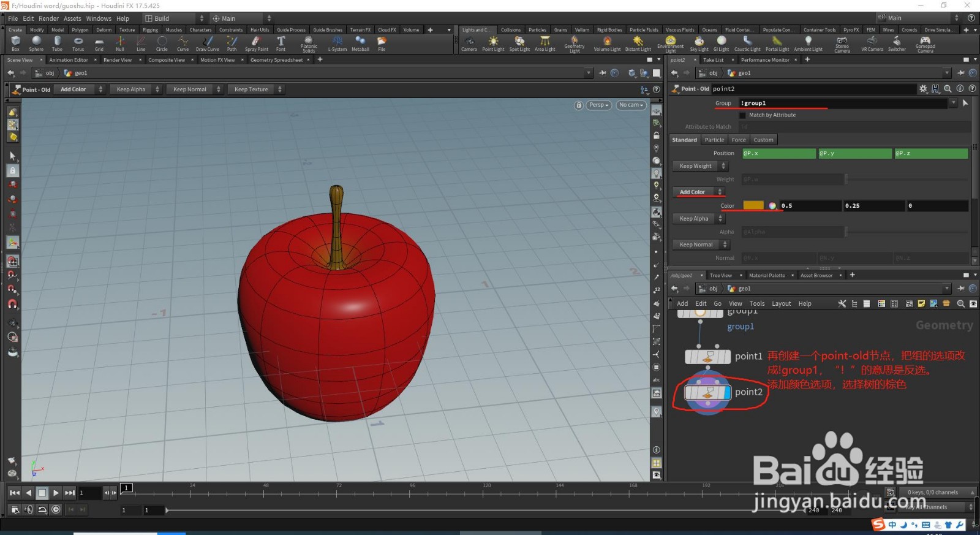
Task: Select the File shelf tool
Action: click(x=382, y=44)
